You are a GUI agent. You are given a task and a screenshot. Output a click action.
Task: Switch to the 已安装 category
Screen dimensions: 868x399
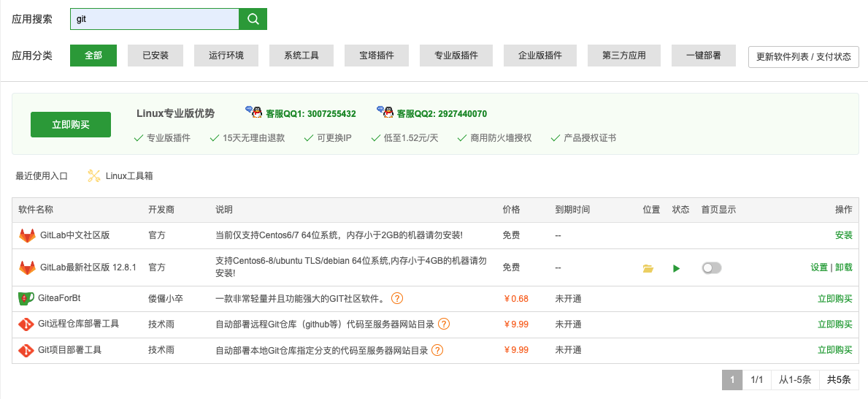(155, 56)
